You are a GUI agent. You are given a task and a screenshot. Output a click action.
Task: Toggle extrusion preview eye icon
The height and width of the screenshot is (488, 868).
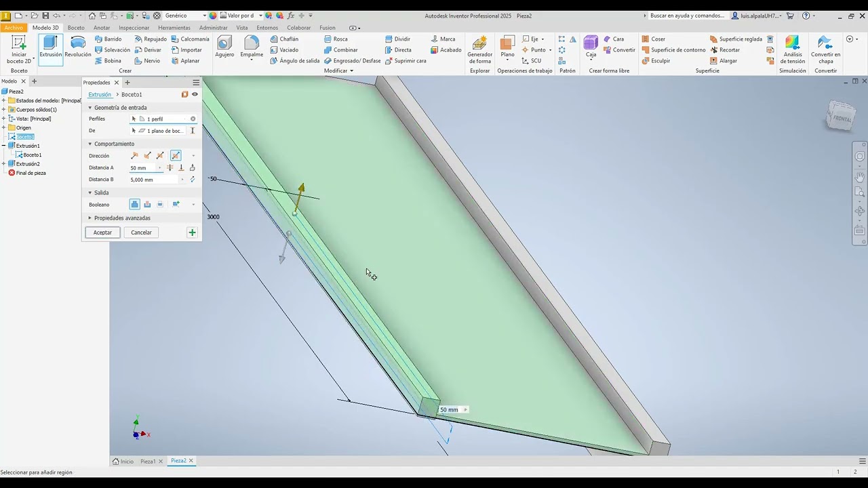click(x=195, y=94)
